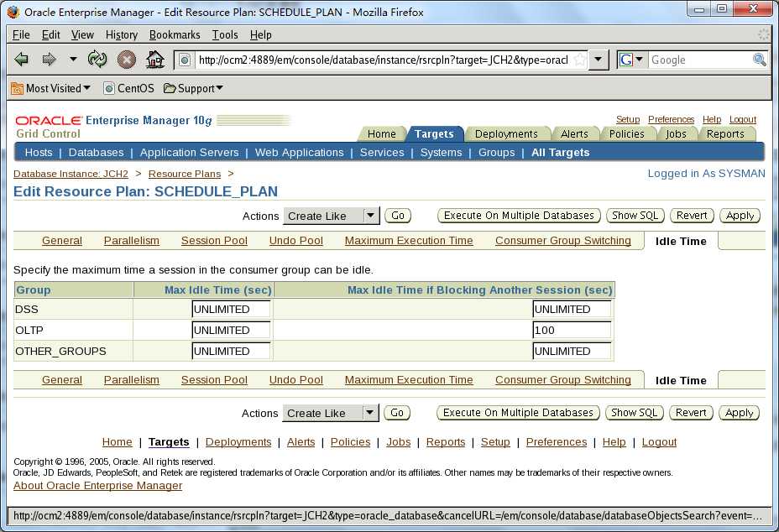This screenshot has height=532, width=779.
Task: Click the Databases subtab link
Action: (x=96, y=153)
